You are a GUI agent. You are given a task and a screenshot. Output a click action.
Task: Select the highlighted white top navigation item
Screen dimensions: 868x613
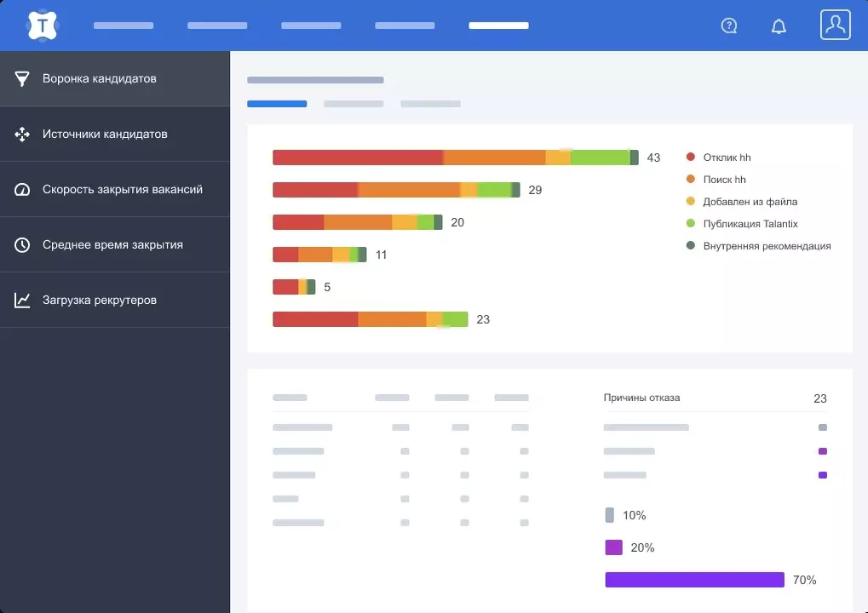tap(498, 26)
